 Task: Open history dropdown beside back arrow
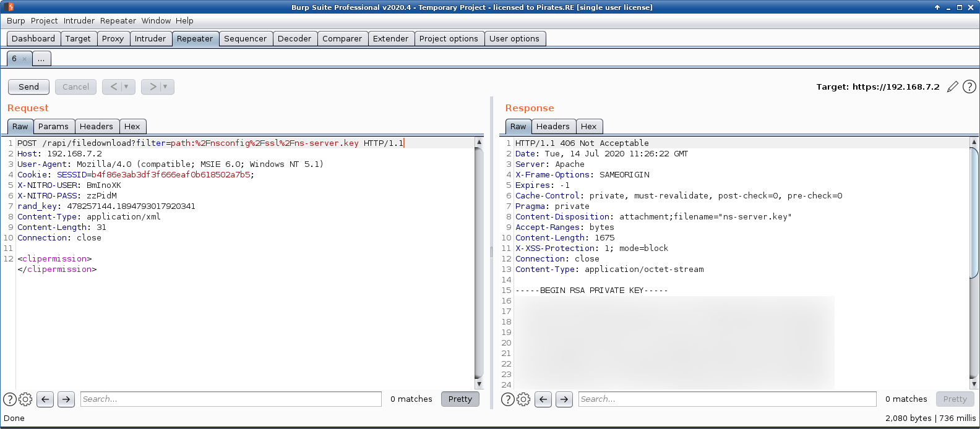click(x=127, y=87)
